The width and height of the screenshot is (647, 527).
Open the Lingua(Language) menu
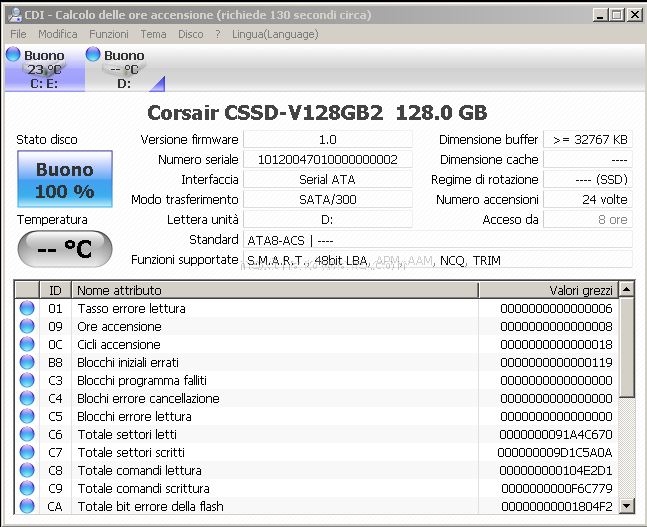click(275, 34)
